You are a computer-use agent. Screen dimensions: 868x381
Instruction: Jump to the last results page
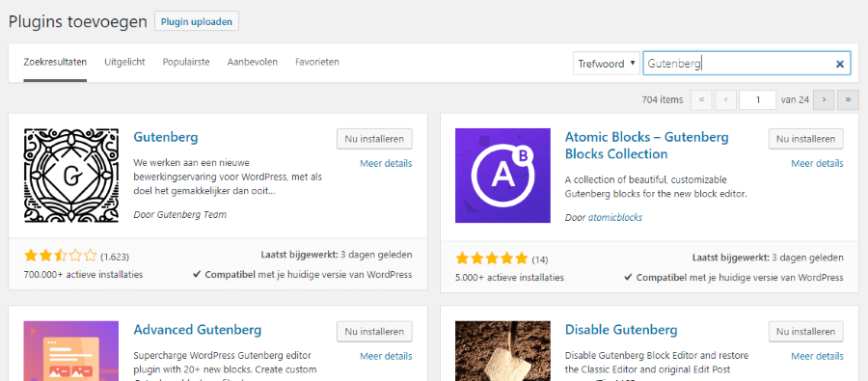pos(848,100)
